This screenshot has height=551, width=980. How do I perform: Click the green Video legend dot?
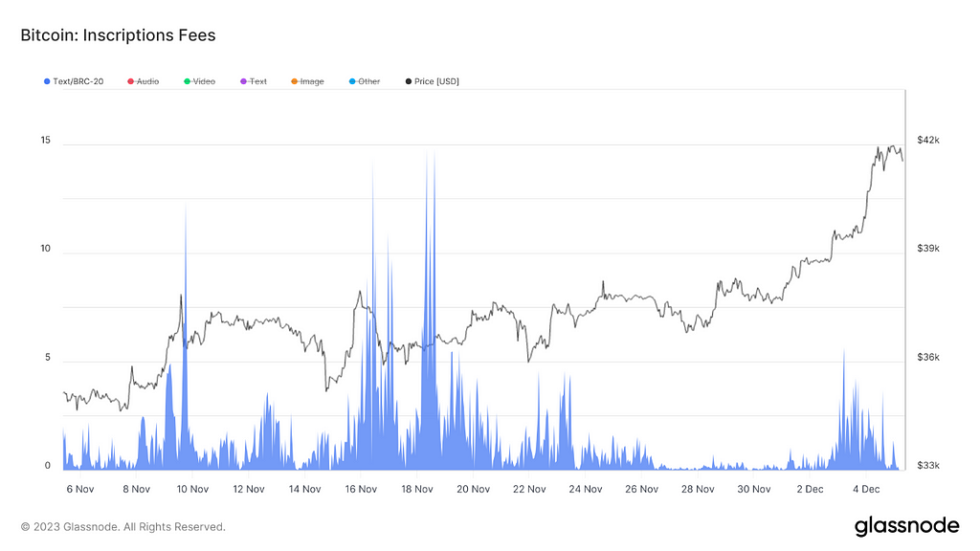point(187,81)
